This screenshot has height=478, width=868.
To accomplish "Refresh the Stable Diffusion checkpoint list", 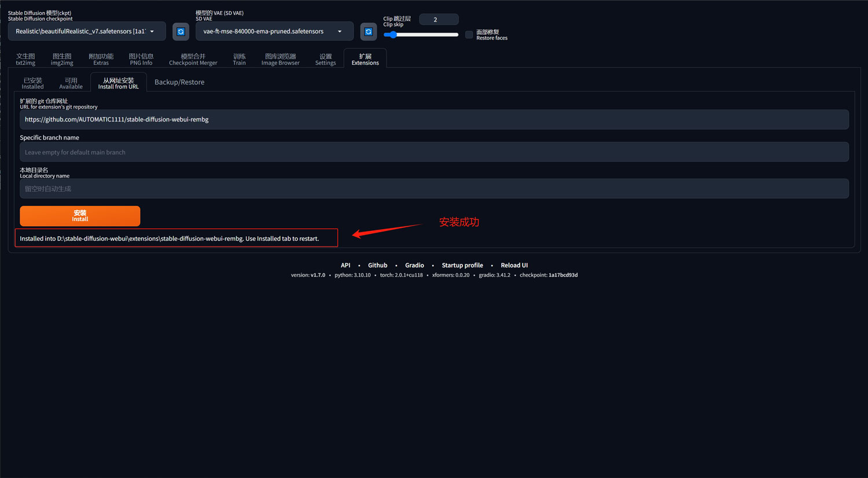I will 181,31.
